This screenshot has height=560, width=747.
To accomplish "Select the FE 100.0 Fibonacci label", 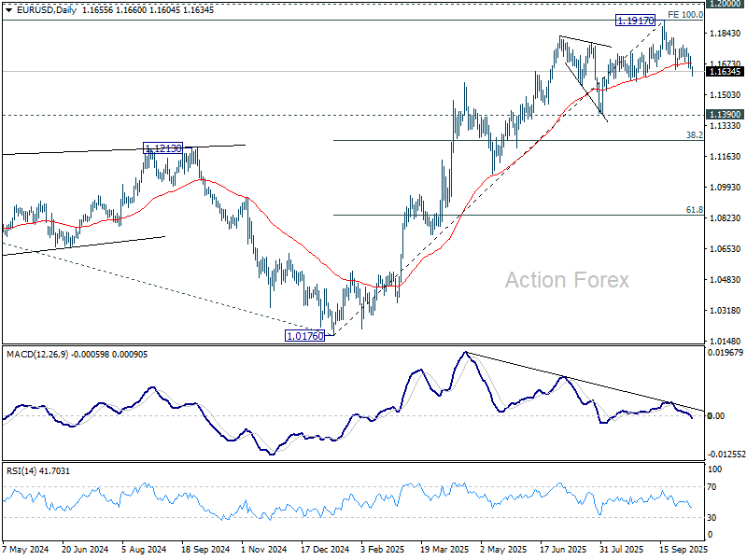I will [685, 15].
